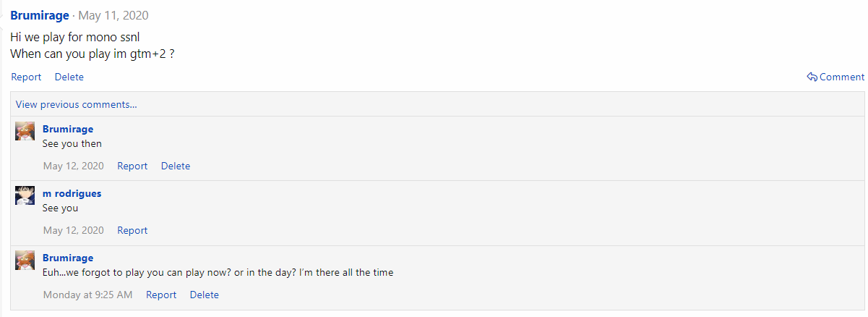This screenshot has width=868, height=317.
Task: Report the 'we forgot to play' comment
Action: point(161,295)
